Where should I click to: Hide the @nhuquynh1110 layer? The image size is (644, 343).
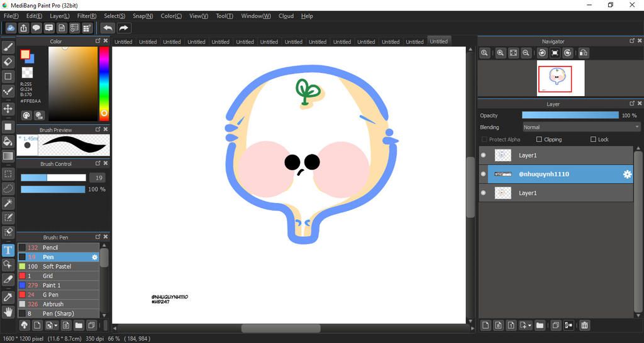(x=484, y=175)
